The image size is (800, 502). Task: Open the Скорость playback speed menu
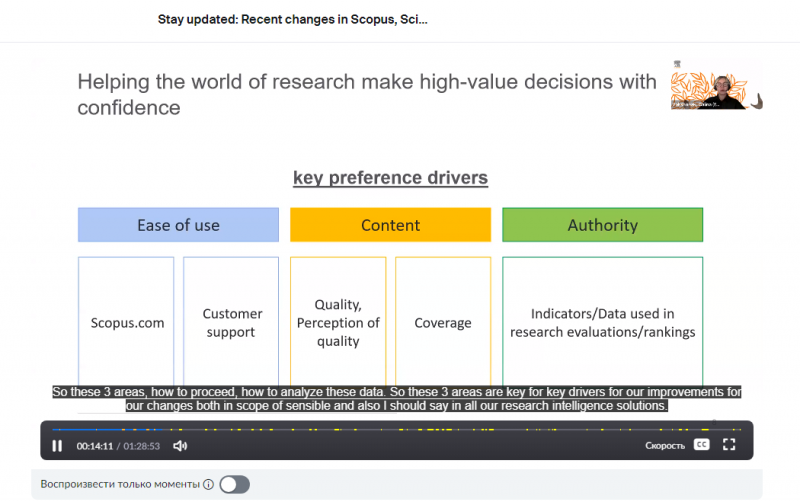(x=665, y=445)
